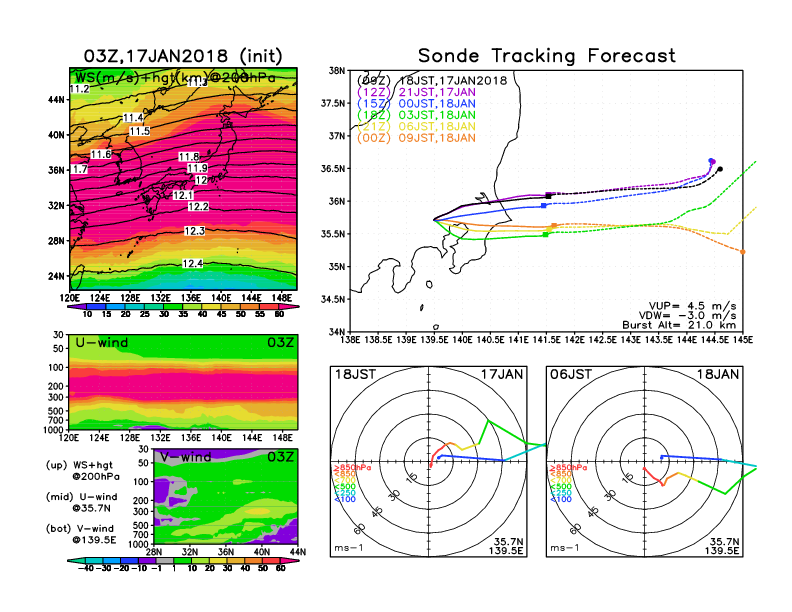Click the "12.3" height contour label
Image resolution: width=792 pixels, height=612 pixels.
[194, 231]
